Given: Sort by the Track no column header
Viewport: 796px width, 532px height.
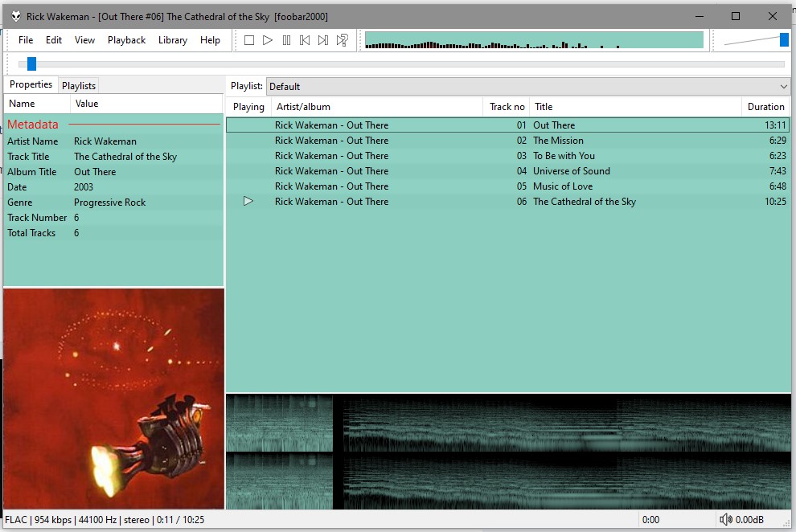Looking at the screenshot, I should [506, 107].
